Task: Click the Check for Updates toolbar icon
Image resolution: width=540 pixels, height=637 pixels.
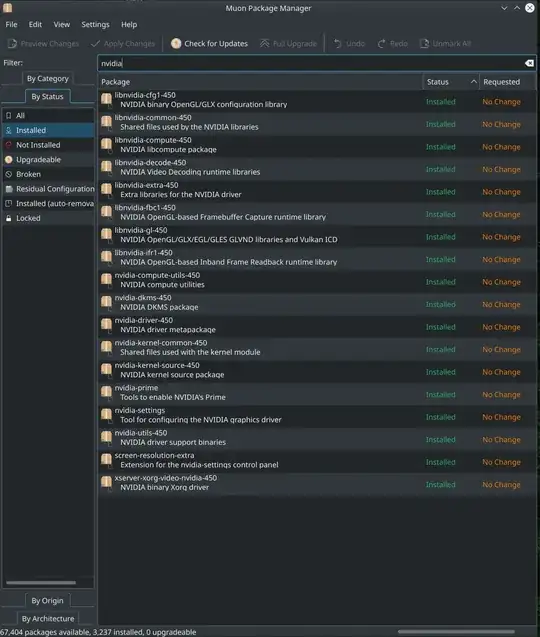Action: click(x=176, y=43)
